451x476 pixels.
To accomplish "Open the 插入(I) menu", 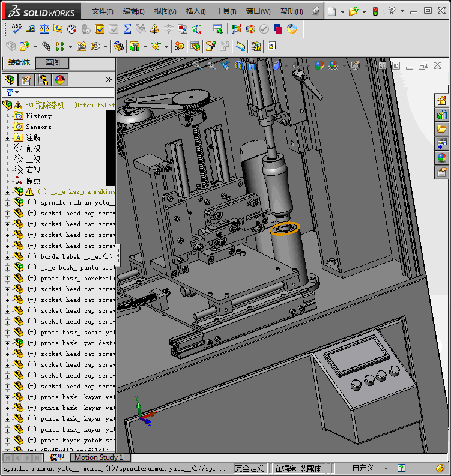I will (196, 11).
